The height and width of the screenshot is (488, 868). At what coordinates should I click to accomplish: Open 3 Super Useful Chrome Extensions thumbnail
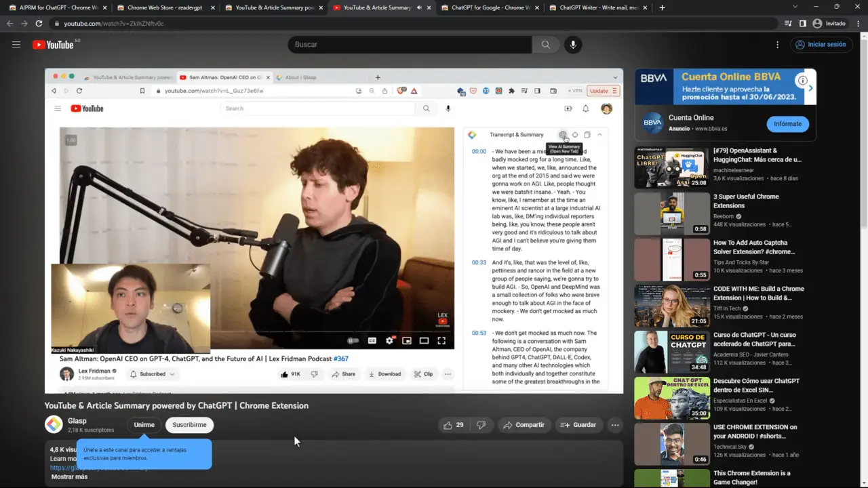coord(672,213)
